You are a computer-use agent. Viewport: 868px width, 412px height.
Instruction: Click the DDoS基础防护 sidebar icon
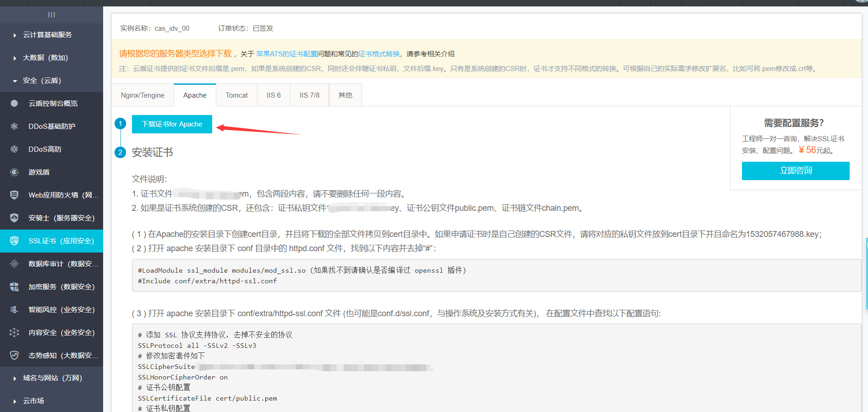pyautogui.click(x=14, y=126)
